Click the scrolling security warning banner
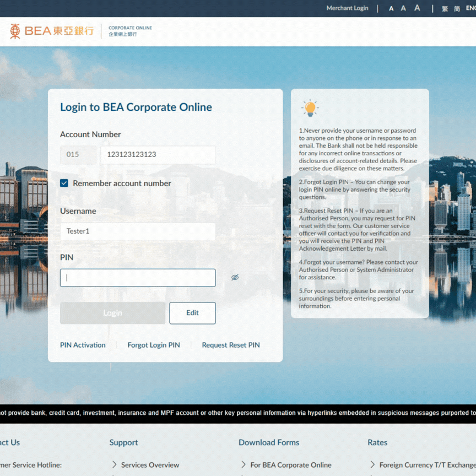The height and width of the screenshot is (476, 476). (238, 413)
